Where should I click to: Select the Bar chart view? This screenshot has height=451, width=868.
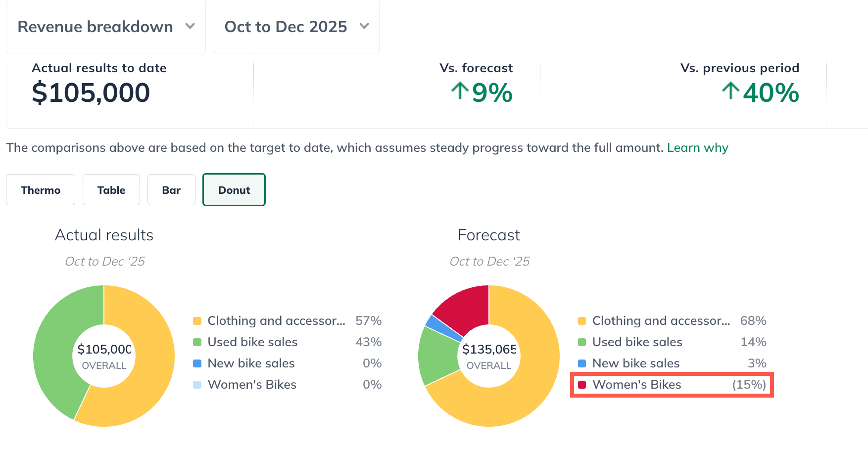[x=171, y=189]
